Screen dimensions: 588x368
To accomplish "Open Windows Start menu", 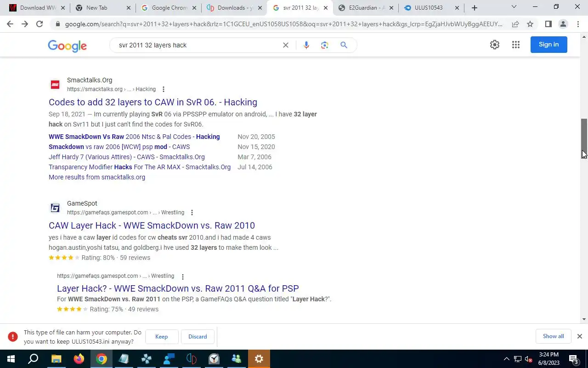I will click(11, 359).
